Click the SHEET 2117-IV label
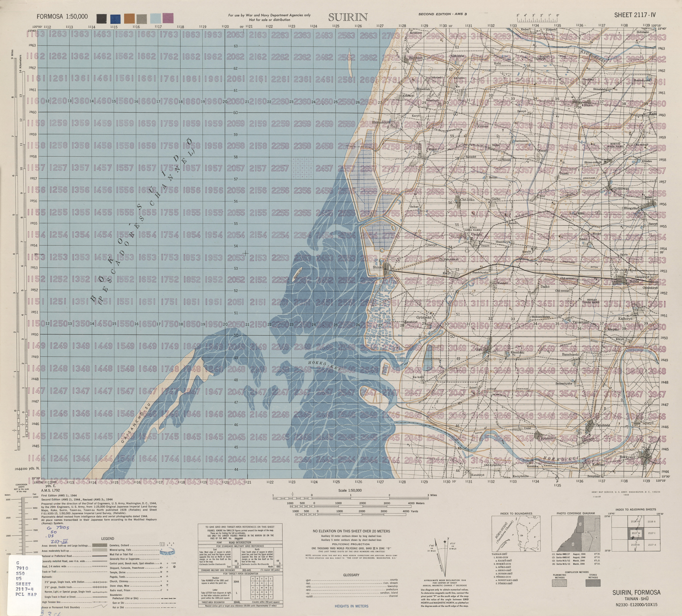682x616 pixels. pos(635,15)
